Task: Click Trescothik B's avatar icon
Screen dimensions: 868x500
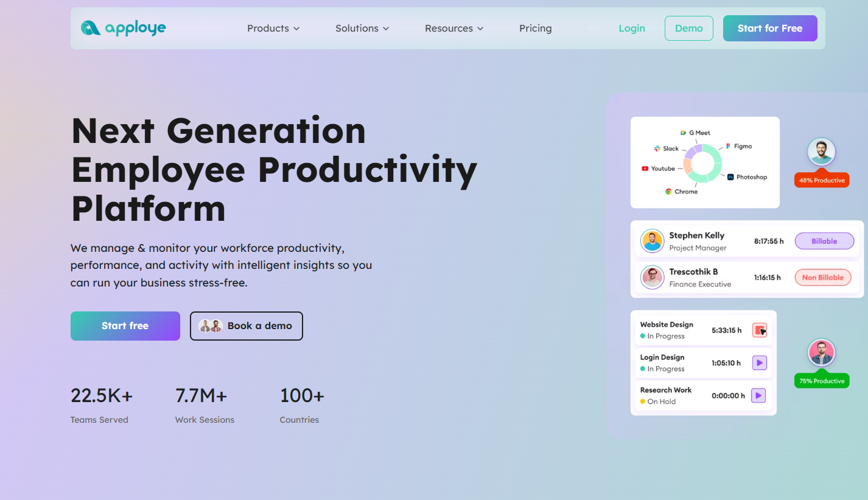Action: pos(652,277)
